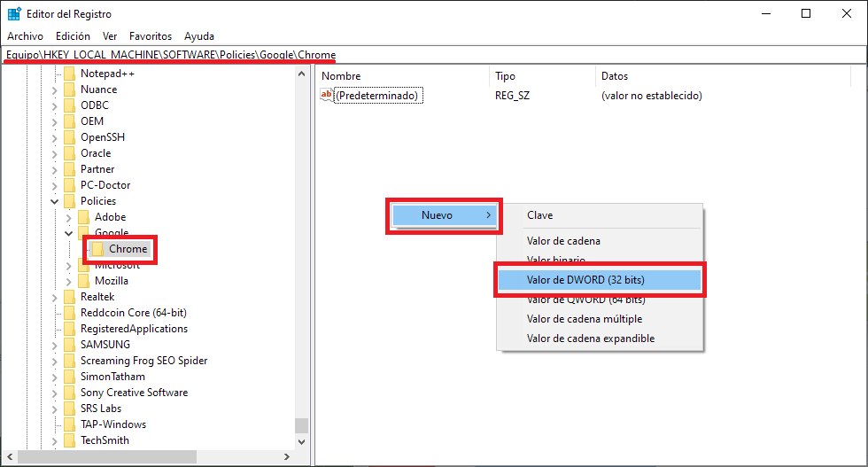Click the Oracle folder icon

pyautogui.click(x=69, y=153)
